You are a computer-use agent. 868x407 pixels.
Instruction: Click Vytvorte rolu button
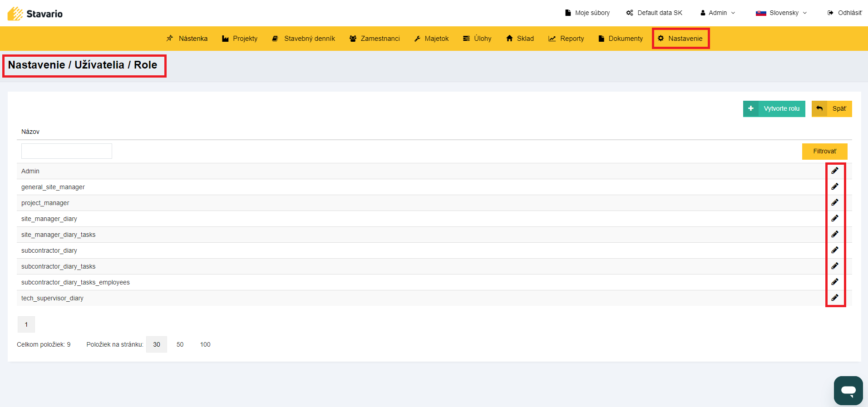[774, 109]
